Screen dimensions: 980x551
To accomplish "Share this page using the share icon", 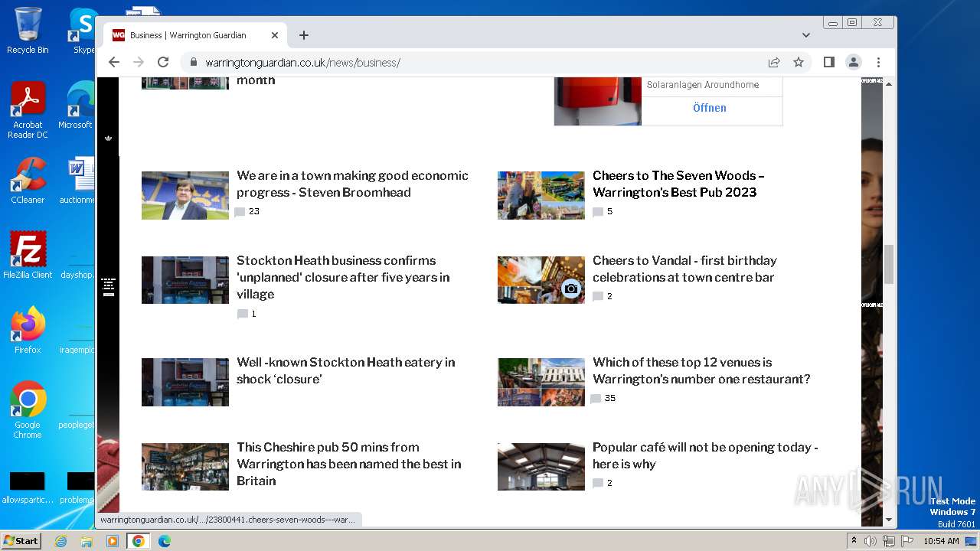I will (x=774, y=62).
